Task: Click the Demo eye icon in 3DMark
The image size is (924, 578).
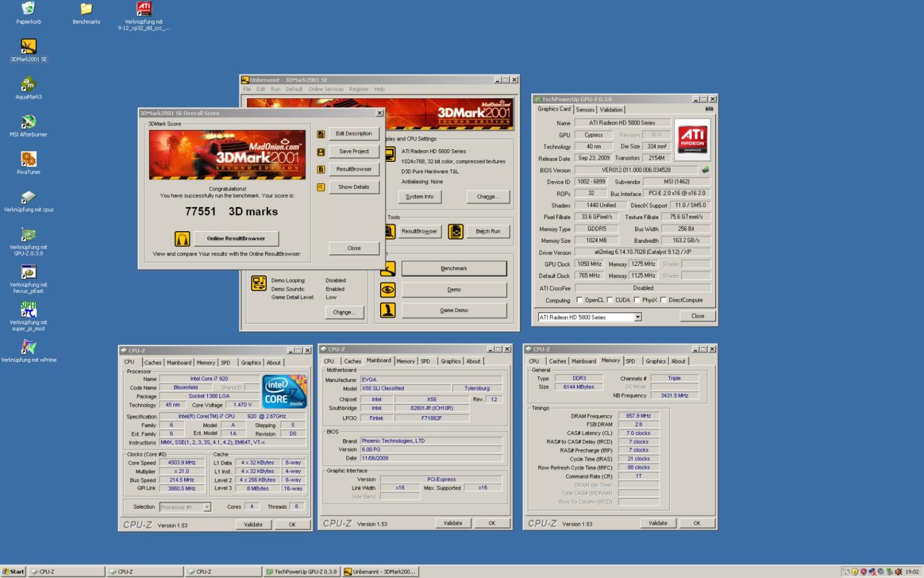Action: pos(388,290)
